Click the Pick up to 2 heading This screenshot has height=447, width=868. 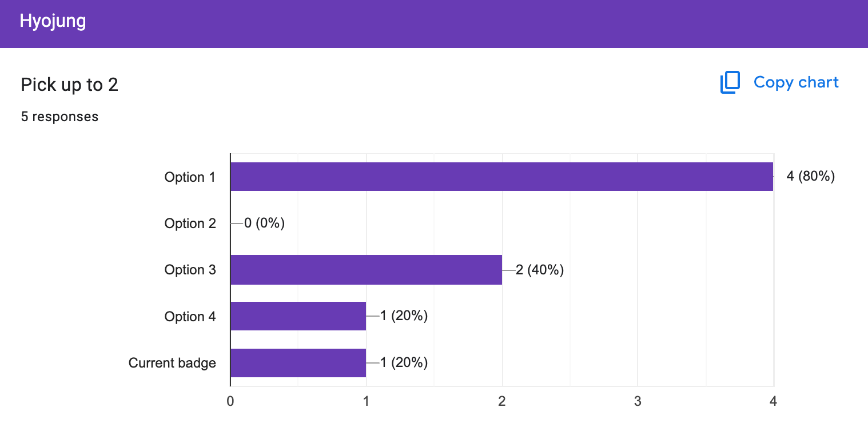tap(69, 85)
